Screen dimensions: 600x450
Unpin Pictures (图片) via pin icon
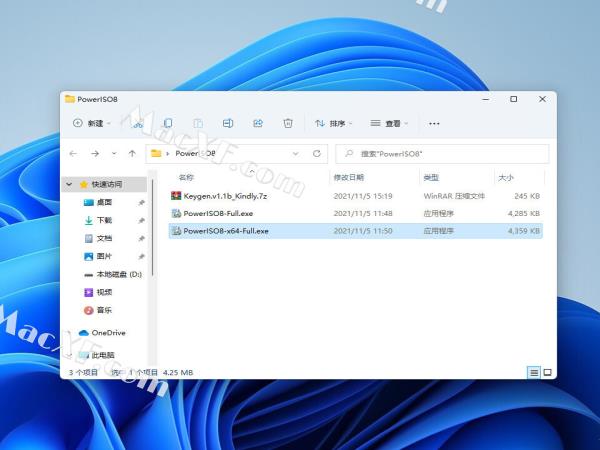[x=141, y=256]
